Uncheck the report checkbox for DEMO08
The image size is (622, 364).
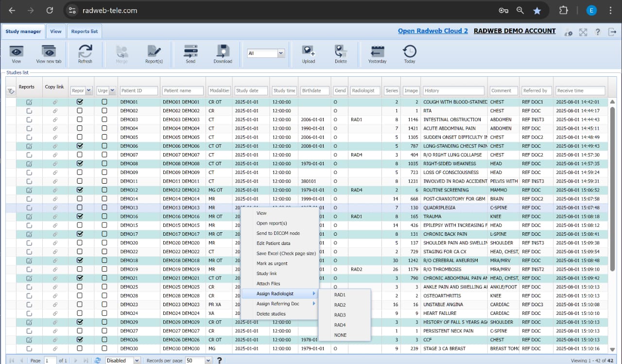pos(80,164)
